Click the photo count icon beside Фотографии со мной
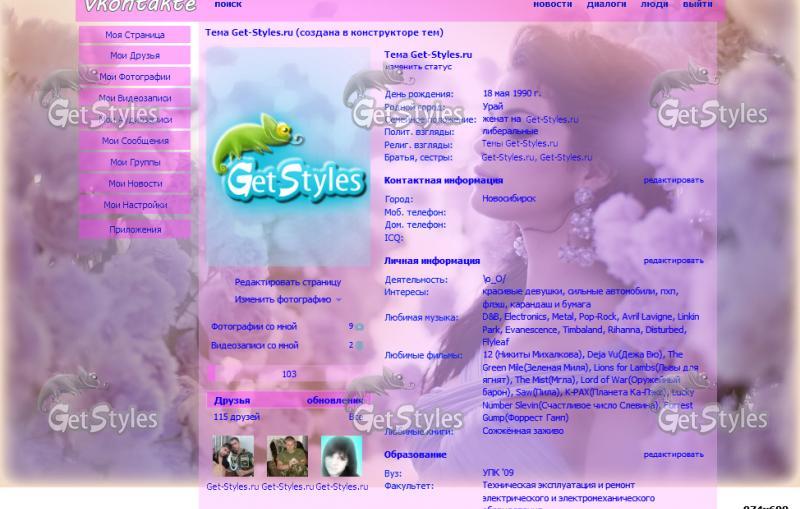This screenshot has height=509, width=800. 359,326
